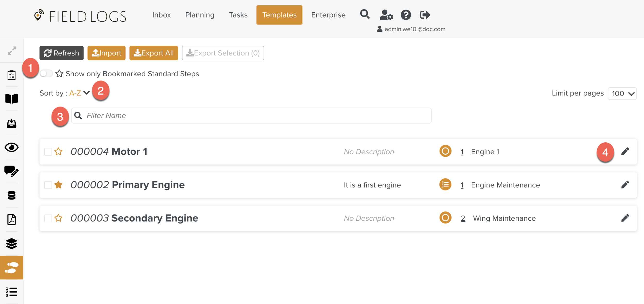644x304 pixels.
Task: Click the logout icon in header
Action: (x=425, y=15)
